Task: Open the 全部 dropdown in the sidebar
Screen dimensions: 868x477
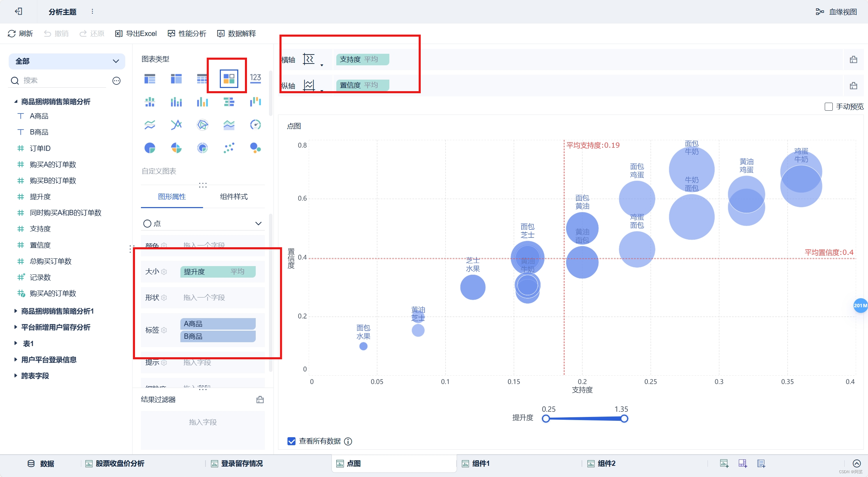Action: [115, 61]
